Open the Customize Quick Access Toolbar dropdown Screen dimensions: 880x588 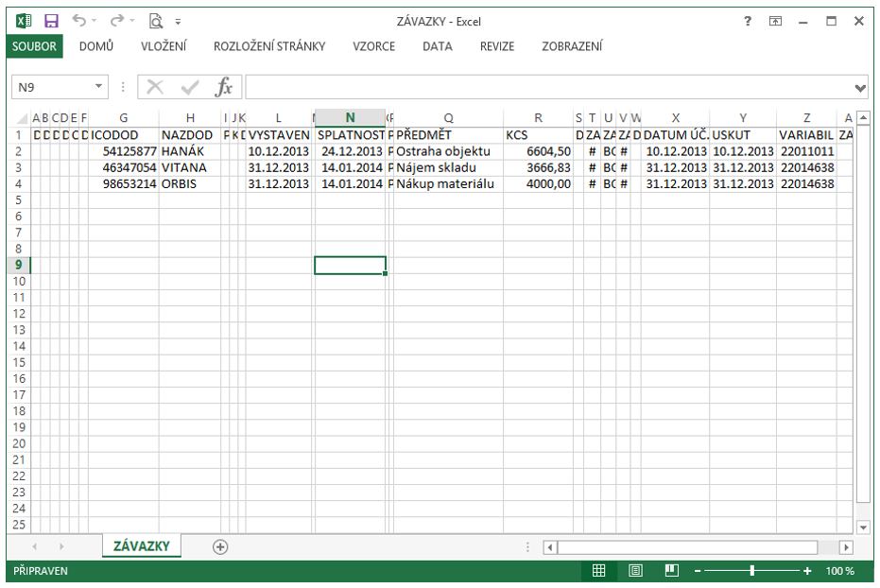click(x=178, y=22)
